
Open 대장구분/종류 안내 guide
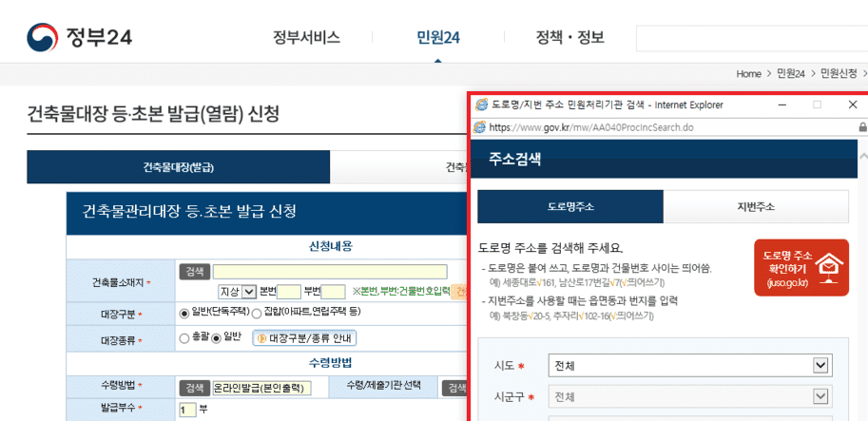tap(304, 338)
